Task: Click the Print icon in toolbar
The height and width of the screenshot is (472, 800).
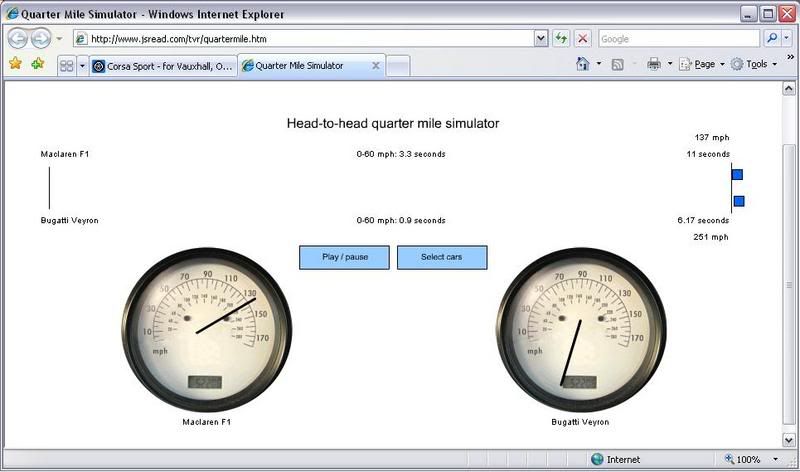Action: coord(653,64)
